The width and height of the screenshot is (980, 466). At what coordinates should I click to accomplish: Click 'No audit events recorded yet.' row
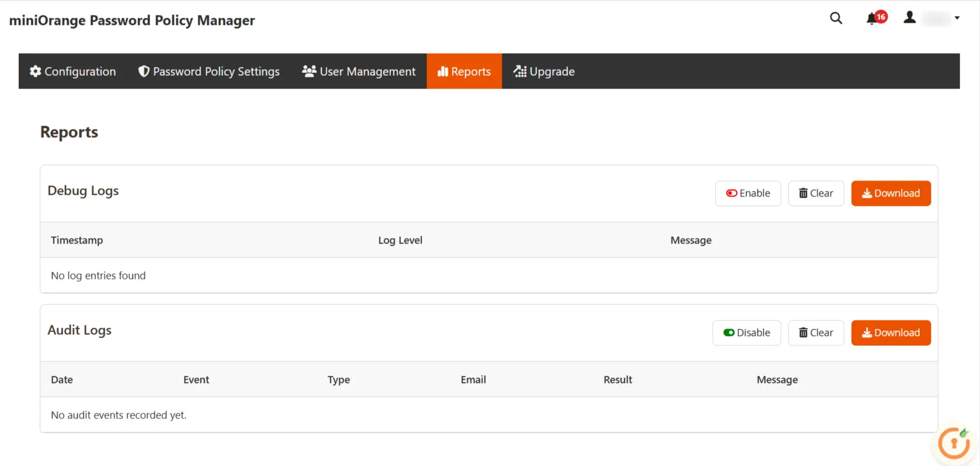click(x=489, y=415)
